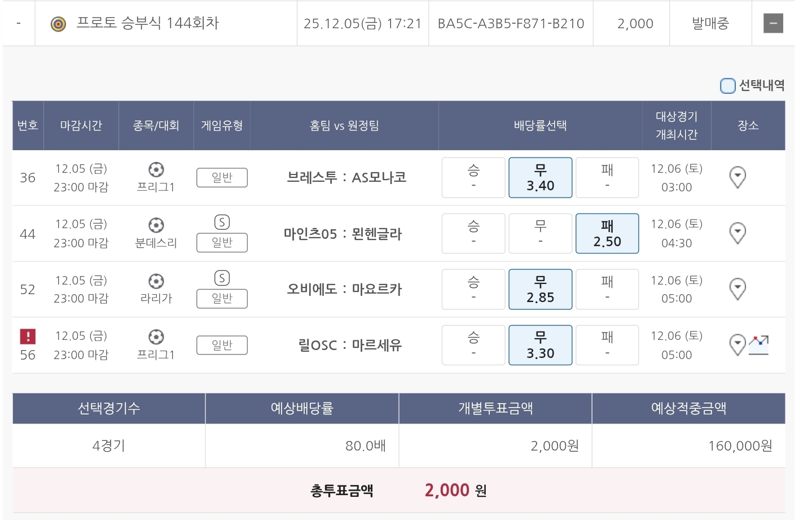Click soccer ball icon for 분데스리 match

156,225
